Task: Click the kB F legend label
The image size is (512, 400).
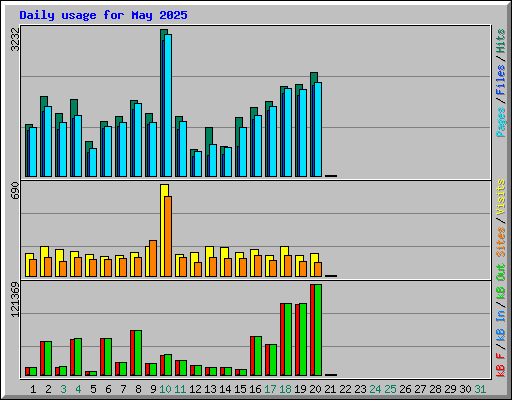Action: [501, 365]
